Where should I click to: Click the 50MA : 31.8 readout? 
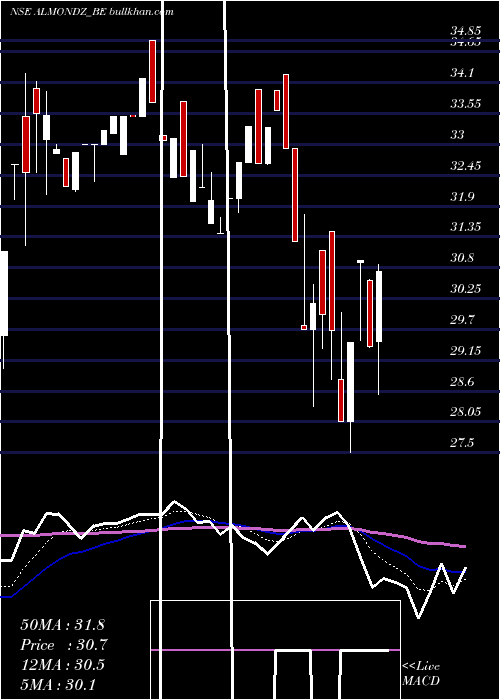[x=62, y=625]
